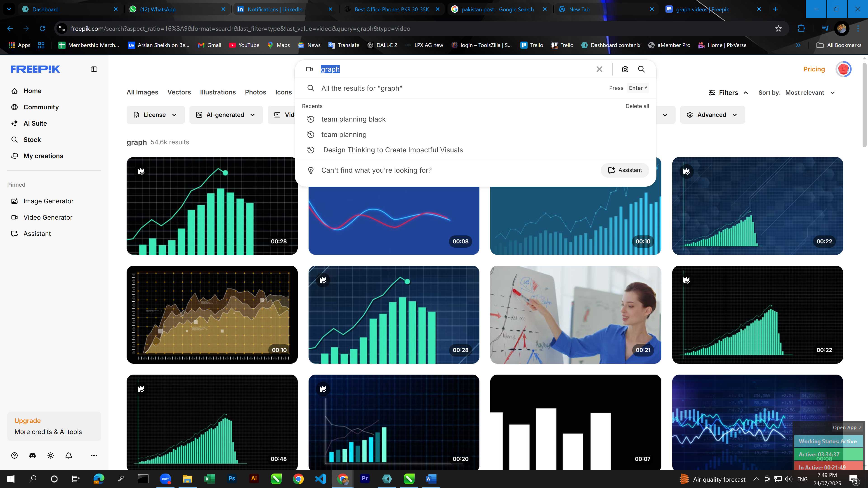Viewport: 868px width, 488px height.
Task: Open the Pricing link
Action: (814, 69)
